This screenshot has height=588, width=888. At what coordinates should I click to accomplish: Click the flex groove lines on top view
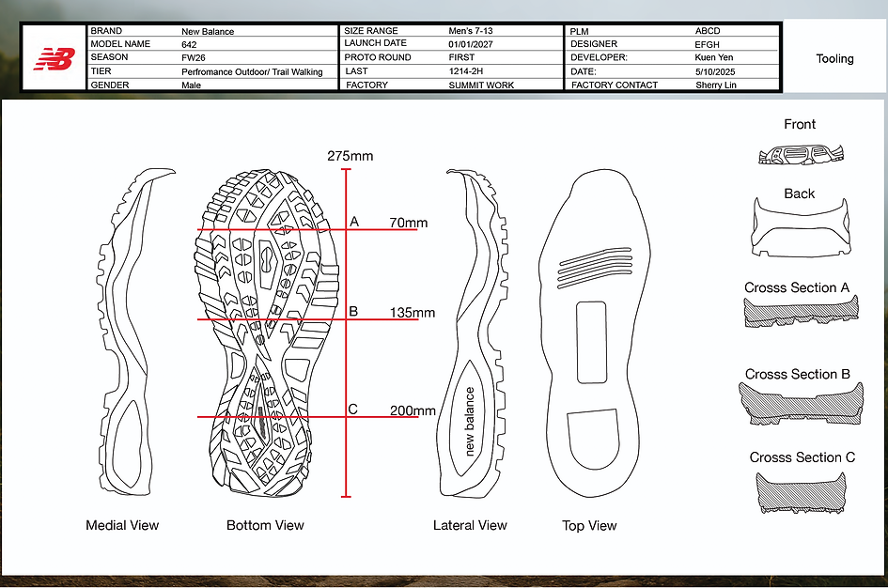pyautogui.click(x=595, y=268)
